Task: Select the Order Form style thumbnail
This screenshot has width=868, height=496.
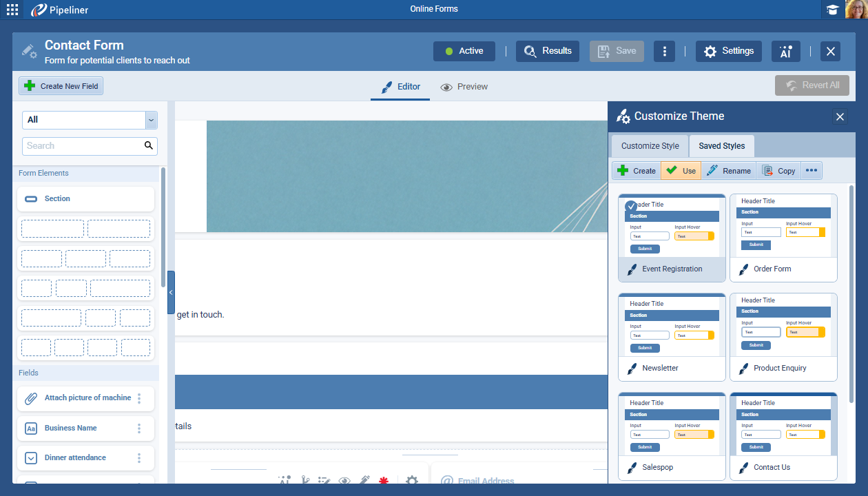Action: click(x=783, y=226)
